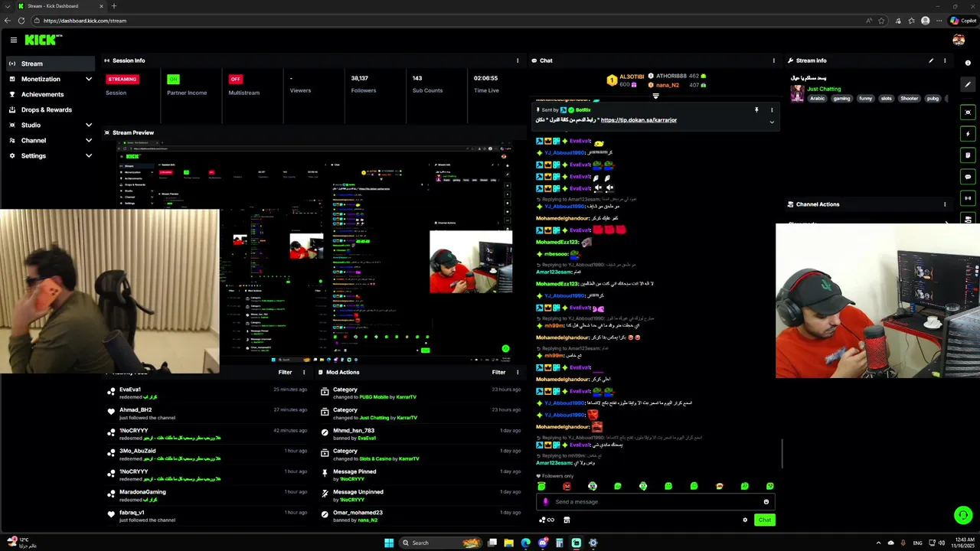Click the chat panel scrollbar
Viewport: 980px width, 551px height.
pos(782,453)
